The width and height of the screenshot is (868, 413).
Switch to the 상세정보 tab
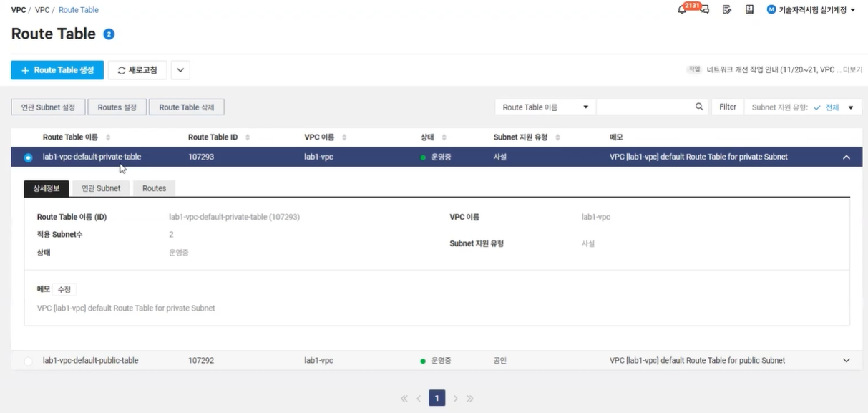(47, 188)
